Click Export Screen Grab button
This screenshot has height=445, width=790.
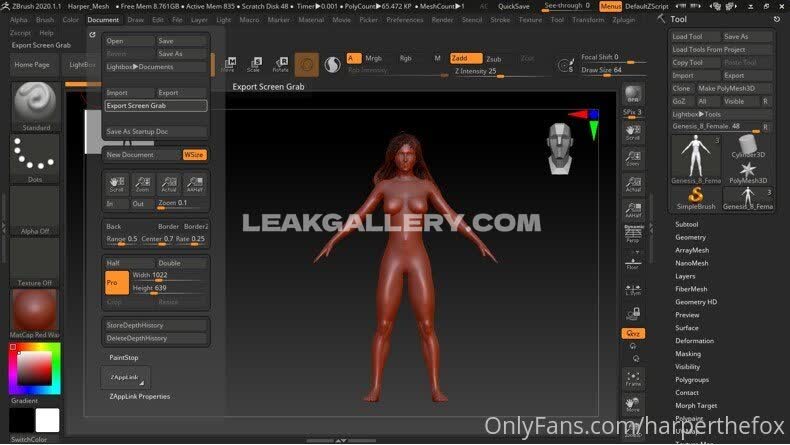[x=156, y=106]
